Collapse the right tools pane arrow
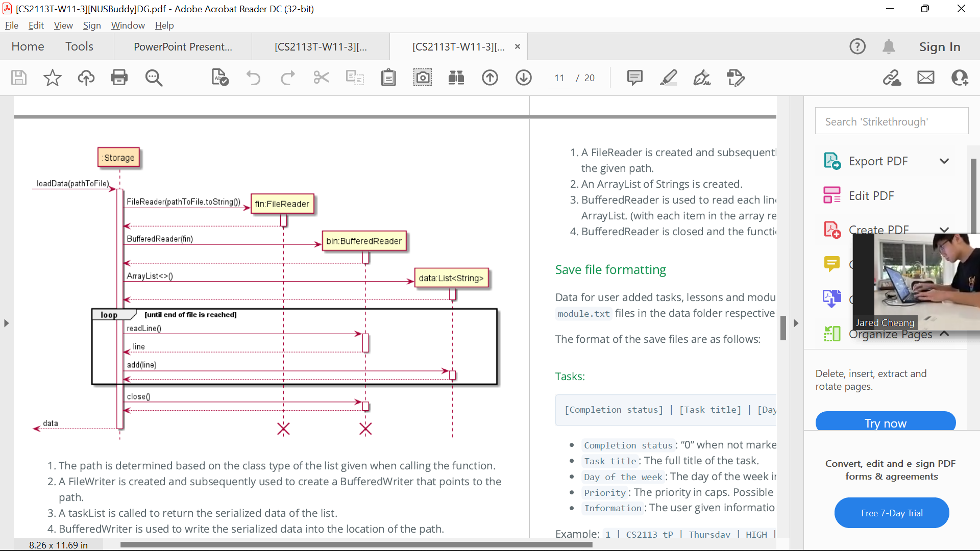The width and height of the screenshot is (980, 551). (796, 323)
